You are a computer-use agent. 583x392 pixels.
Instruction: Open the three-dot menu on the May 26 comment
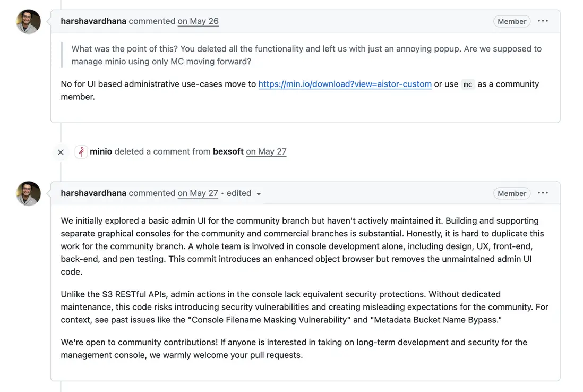[x=543, y=21]
